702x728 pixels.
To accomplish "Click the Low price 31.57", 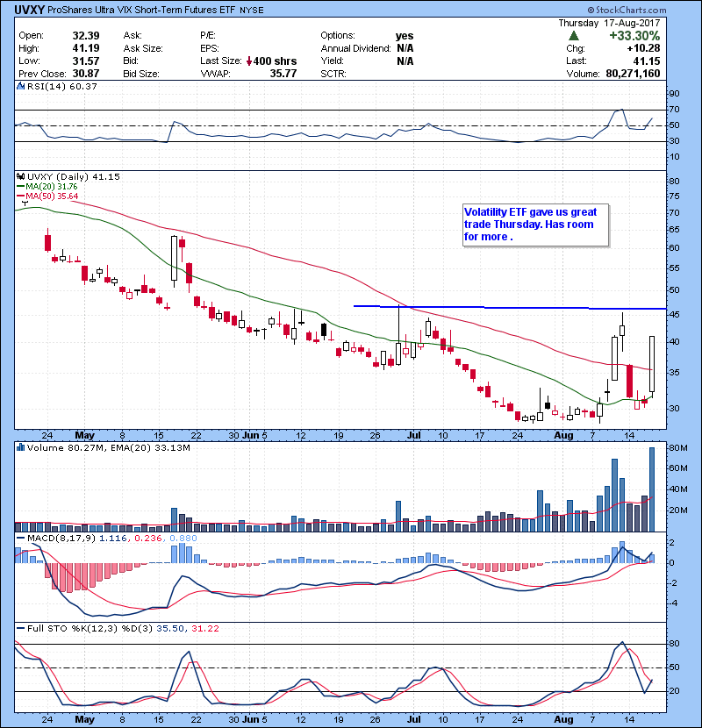I will click(86, 61).
